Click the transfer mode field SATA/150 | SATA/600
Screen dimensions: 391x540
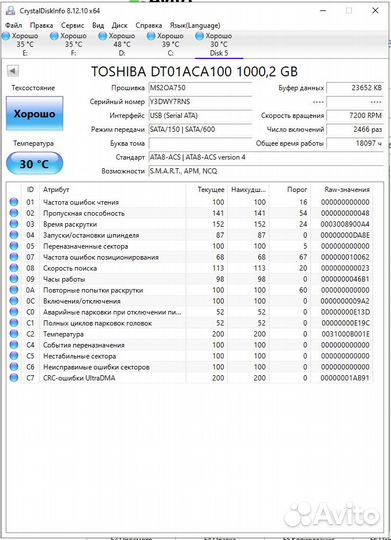click(200, 129)
